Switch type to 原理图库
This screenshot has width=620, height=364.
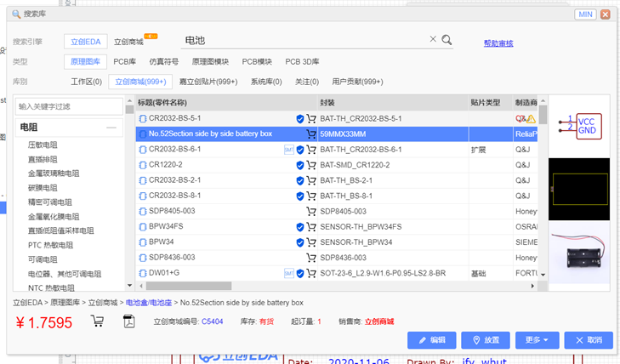(x=85, y=61)
